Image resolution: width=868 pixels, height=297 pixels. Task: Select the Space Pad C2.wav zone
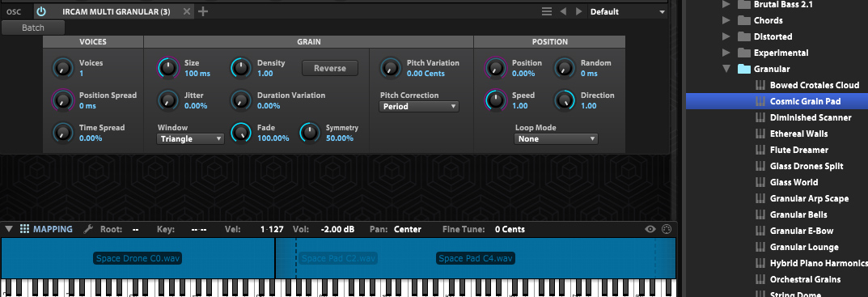[x=338, y=258]
